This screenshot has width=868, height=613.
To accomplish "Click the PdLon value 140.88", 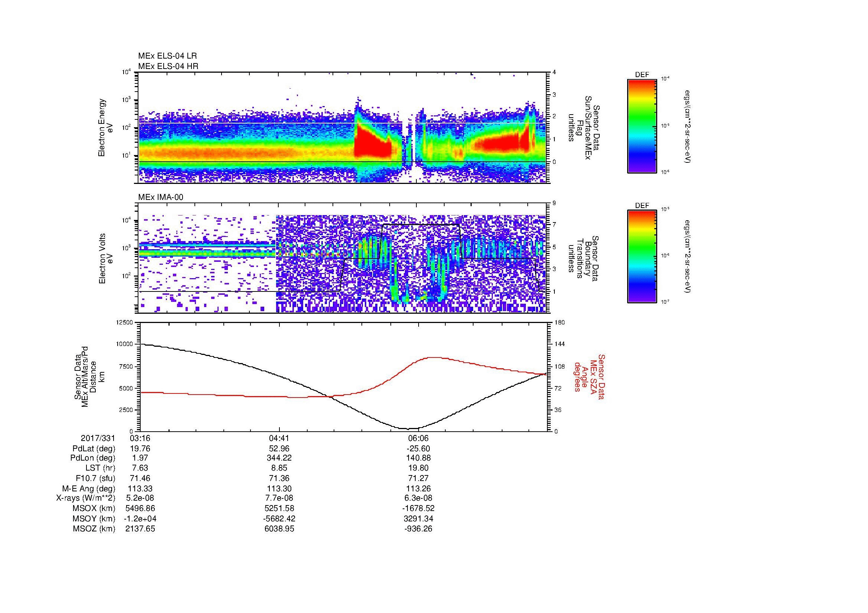I will point(418,458).
